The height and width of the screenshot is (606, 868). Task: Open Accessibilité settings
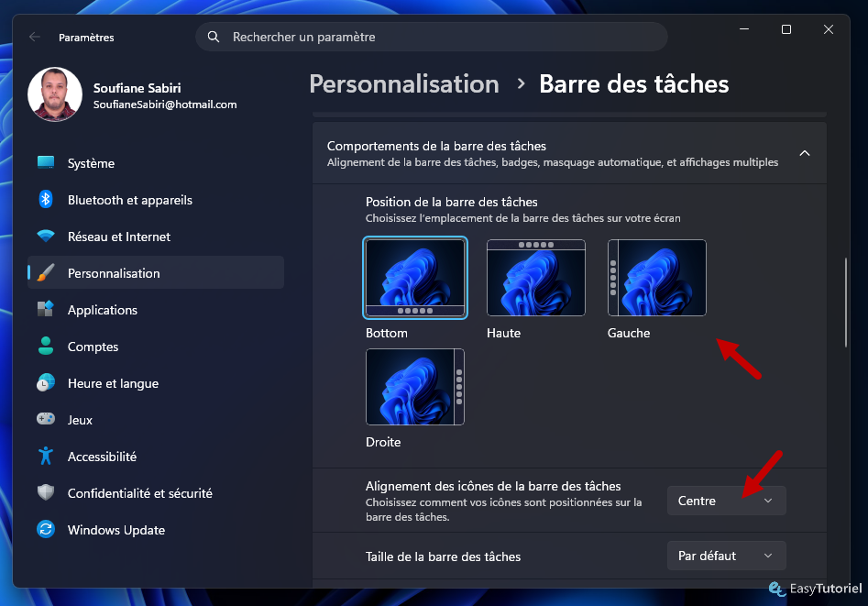[156, 457]
